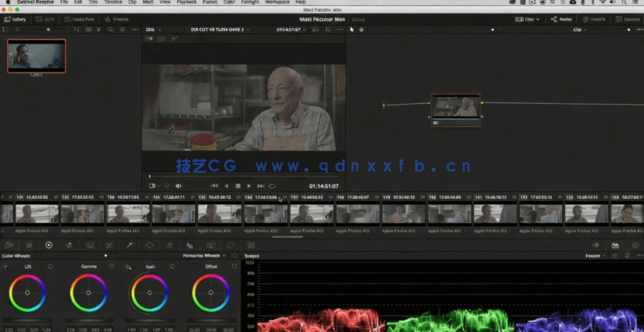Toggle the Timeline panel
The height and width of the screenshot is (332, 644).
(117, 19)
